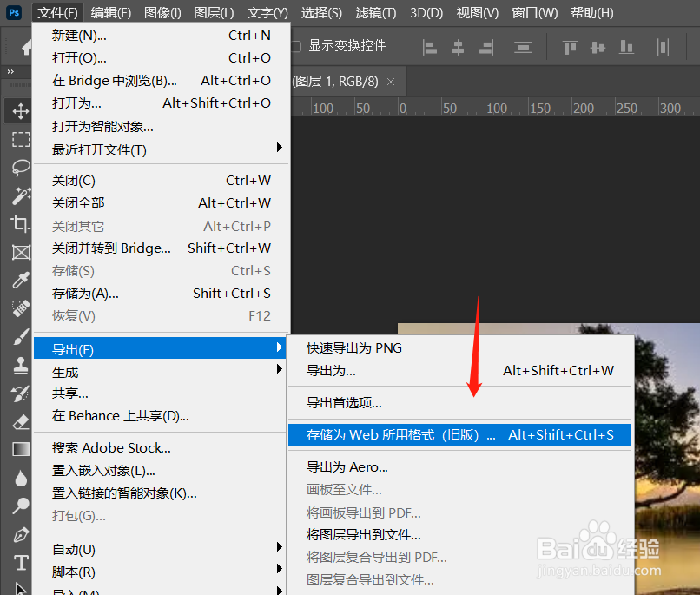This screenshot has width=700, height=595.
Task: Click the align left edges button
Action: pos(430,47)
